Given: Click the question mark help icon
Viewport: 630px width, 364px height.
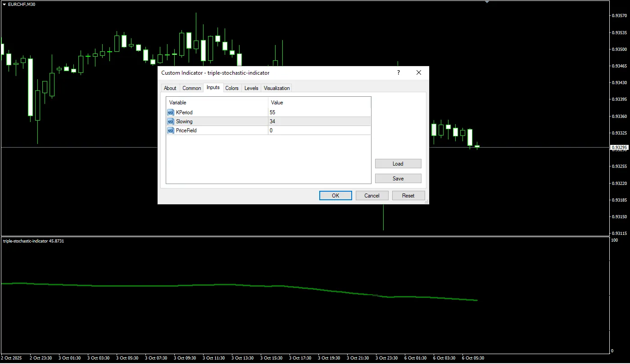Looking at the screenshot, I should (398, 72).
